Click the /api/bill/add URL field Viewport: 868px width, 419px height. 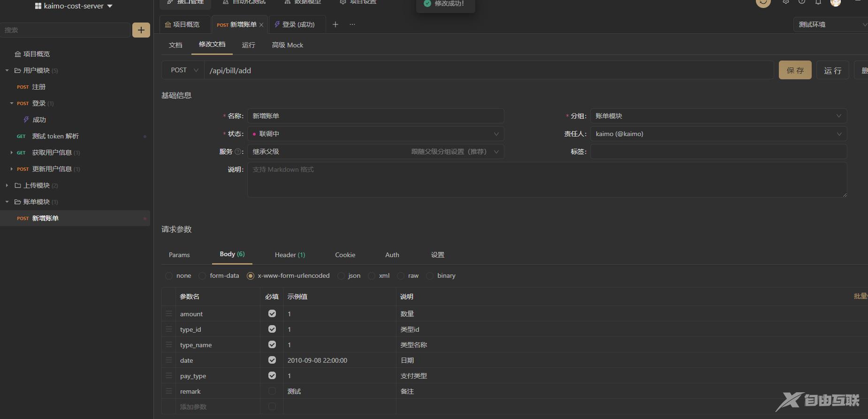tap(489, 70)
